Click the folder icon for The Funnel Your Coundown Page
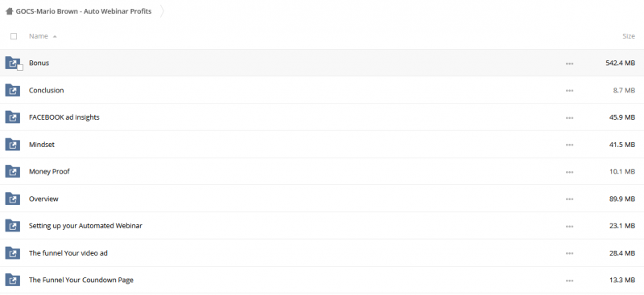Screen dimensions: 644x295 point(13,281)
